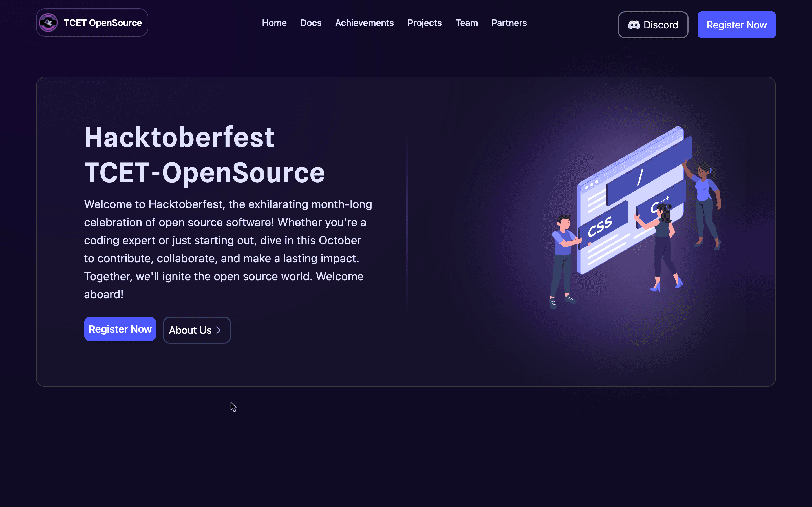Image resolution: width=812 pixels, height=507 pixels.
Task: Open the Achievements section
Action: click(x=364, y=23)
